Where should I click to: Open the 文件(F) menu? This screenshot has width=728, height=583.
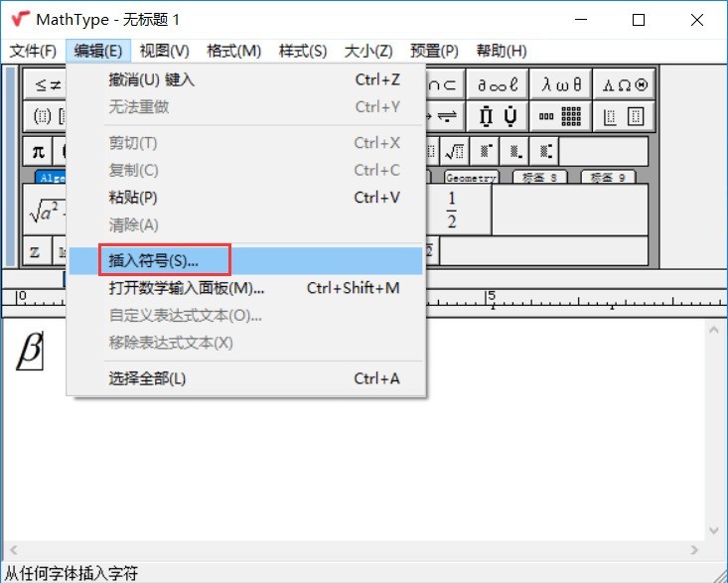(33, 51)
